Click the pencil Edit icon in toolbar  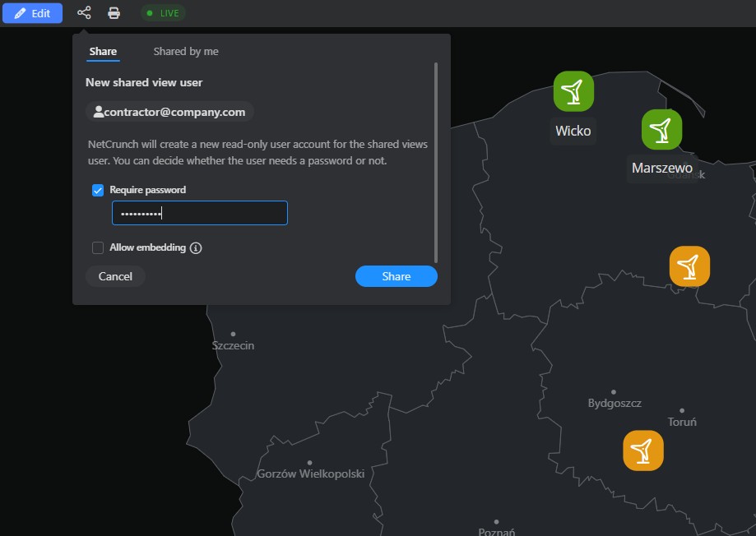pyautogui.click(x=19, y=13)
